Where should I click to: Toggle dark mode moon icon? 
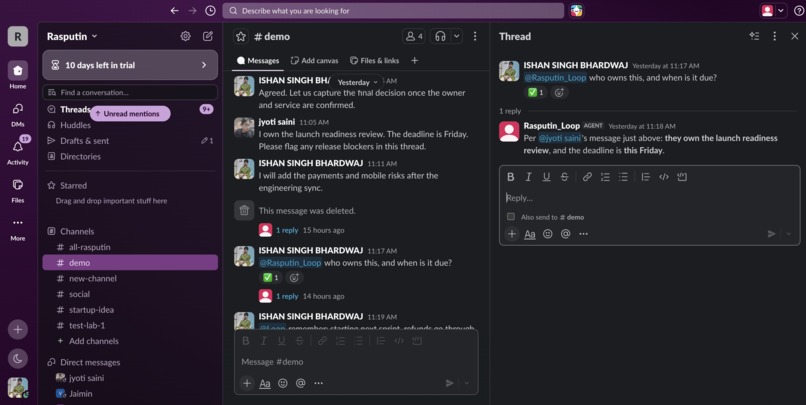pos(17,359)
